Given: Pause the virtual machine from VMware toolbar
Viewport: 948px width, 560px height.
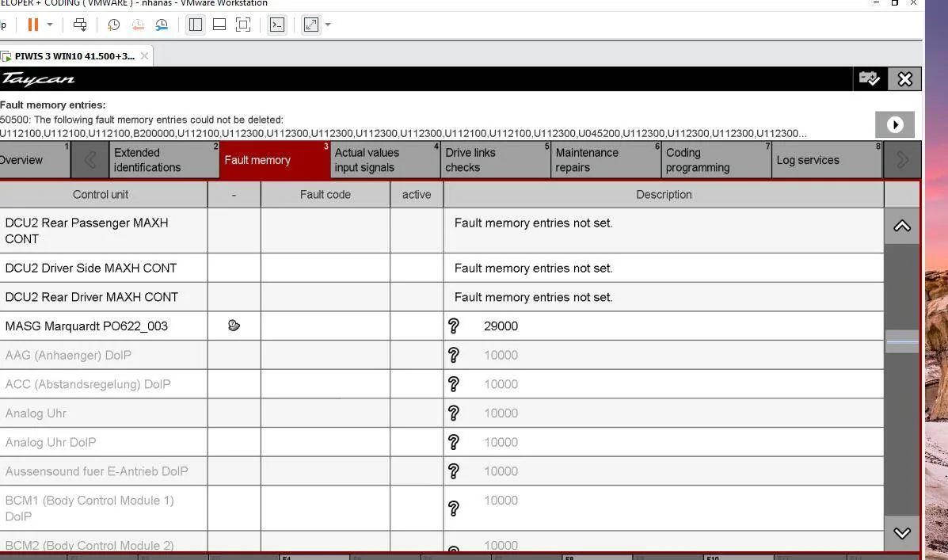Looking at the screenshot, I should pyautogui.click(x=33, y=25).
